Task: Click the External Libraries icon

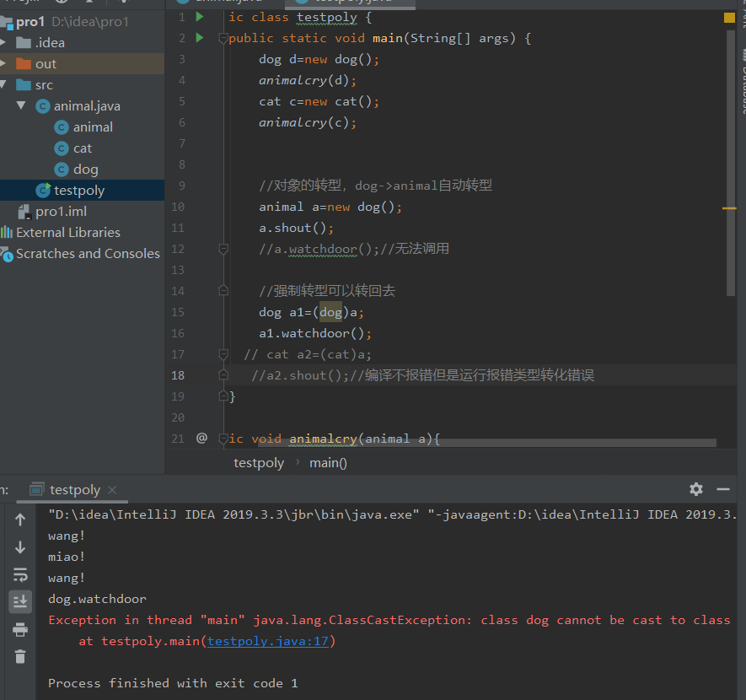Action: [7, 232]
